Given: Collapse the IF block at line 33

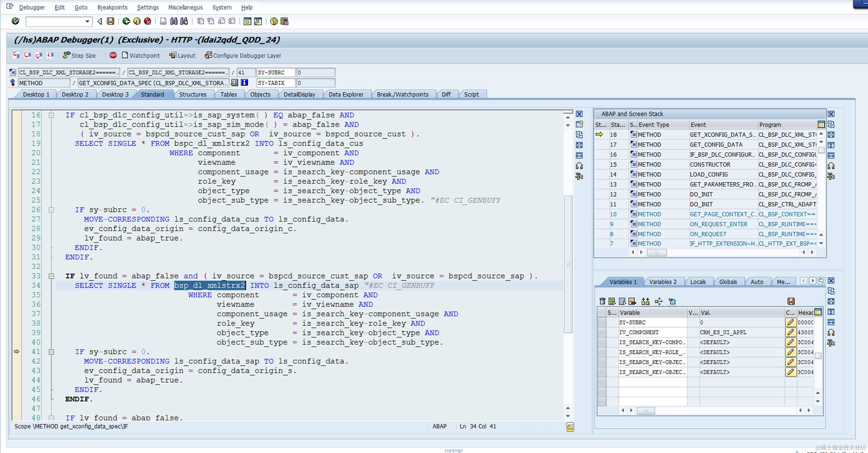Looking at the screenshot, I should tap(51, 276).
